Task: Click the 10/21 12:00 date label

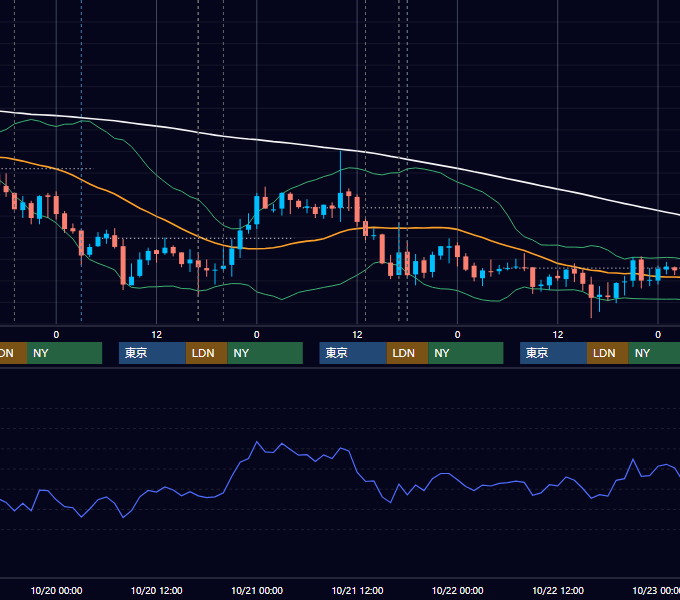Action: click(x=357, y=590)
